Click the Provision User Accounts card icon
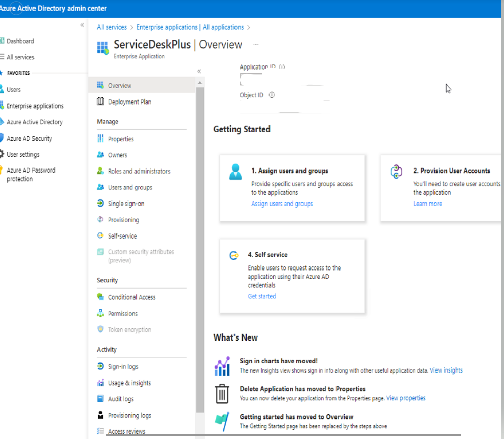 tap(396, 172)
